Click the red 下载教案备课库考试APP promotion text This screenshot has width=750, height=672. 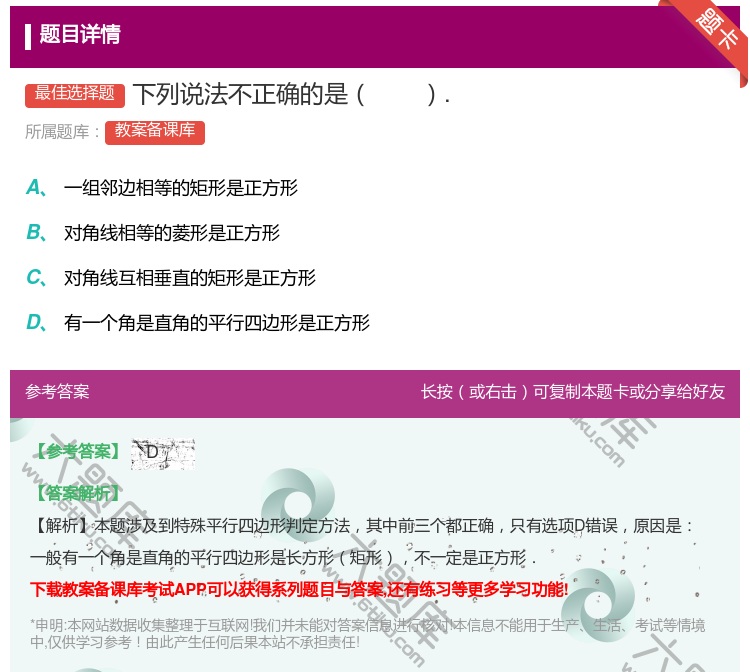(x=299, y=589)
